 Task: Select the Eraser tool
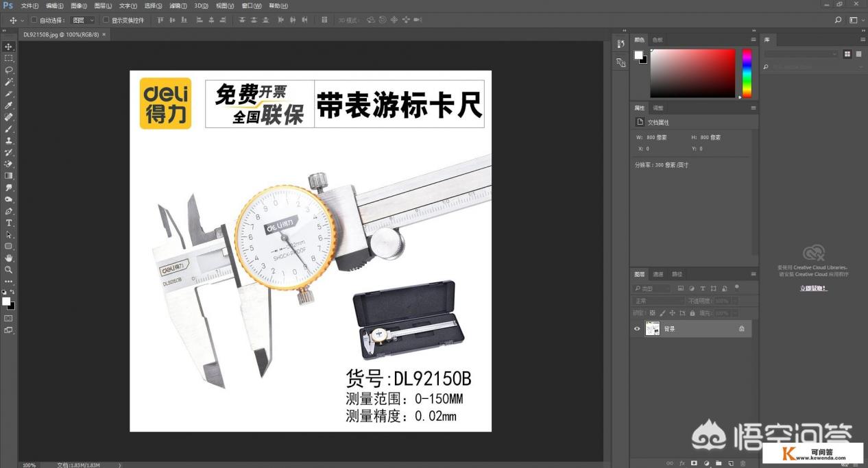tap(9, 164)
